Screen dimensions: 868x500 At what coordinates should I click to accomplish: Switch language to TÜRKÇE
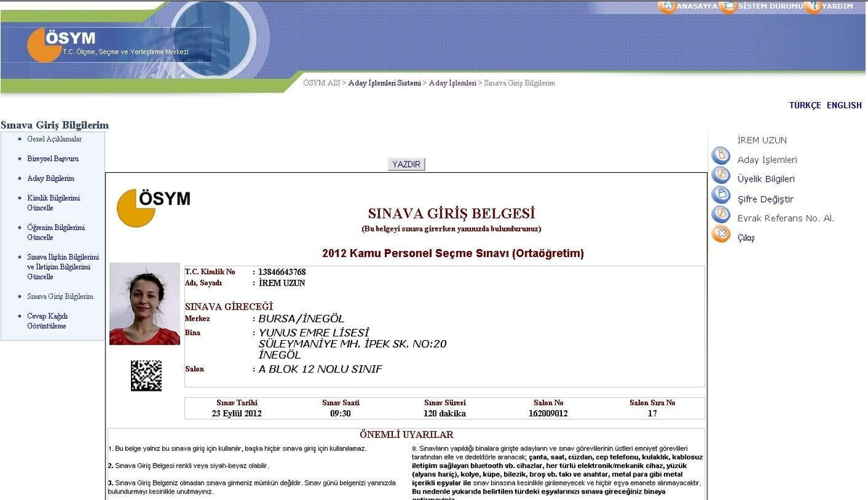[805, 106]
